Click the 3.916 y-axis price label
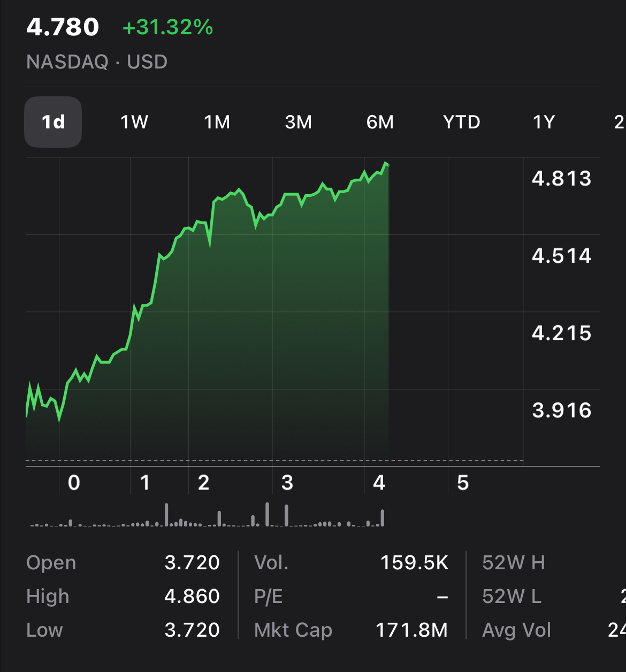Image resolution: width=626 pixels, height=672 pixels. point(561,410)
